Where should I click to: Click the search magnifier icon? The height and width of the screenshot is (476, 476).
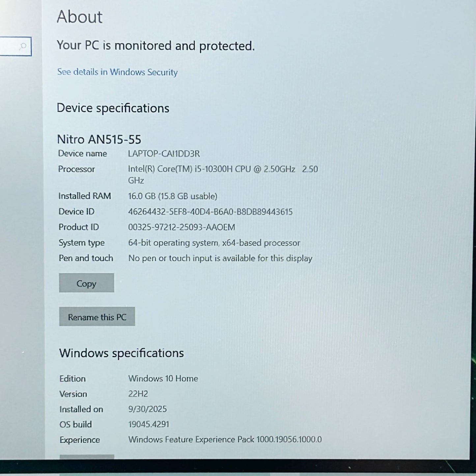(x=23, y=46)
